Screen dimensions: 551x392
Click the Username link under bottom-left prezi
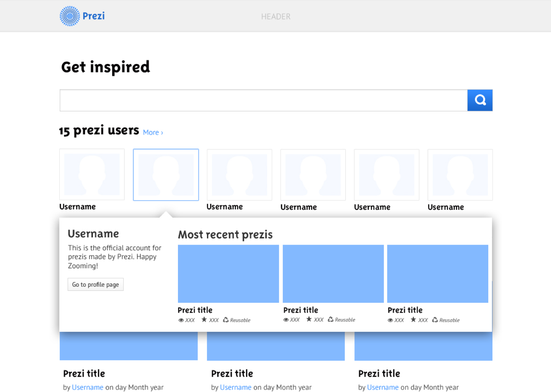pyautogui.click(x=88, y=387)
